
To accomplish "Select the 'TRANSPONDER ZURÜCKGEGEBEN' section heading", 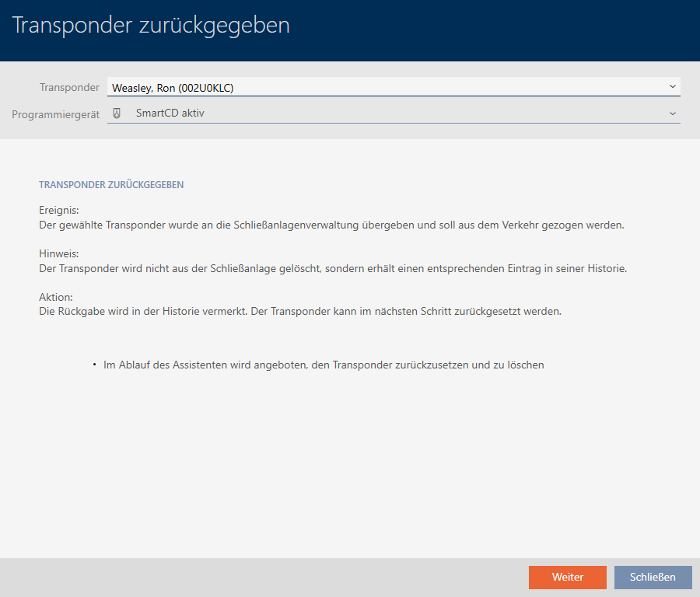I will click(111, 186).
